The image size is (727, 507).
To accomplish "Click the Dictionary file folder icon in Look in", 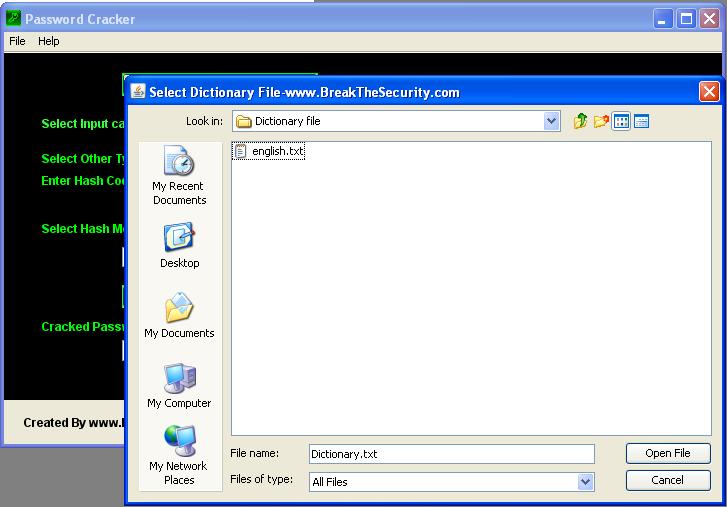I will [x=243, y=121].
